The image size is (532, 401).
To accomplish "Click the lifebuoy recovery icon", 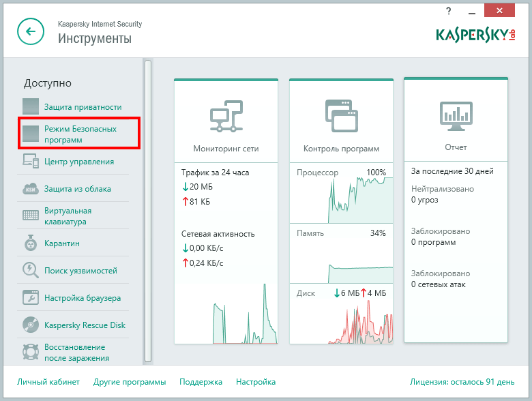I will 31,352.
